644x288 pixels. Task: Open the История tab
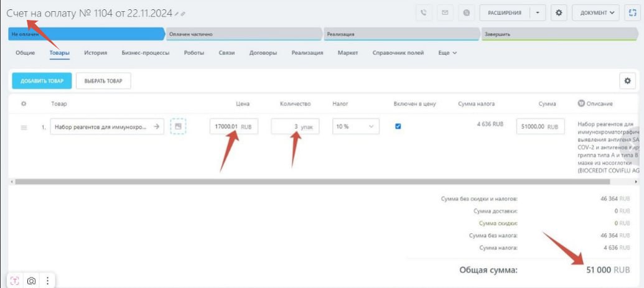pos(96,53)
